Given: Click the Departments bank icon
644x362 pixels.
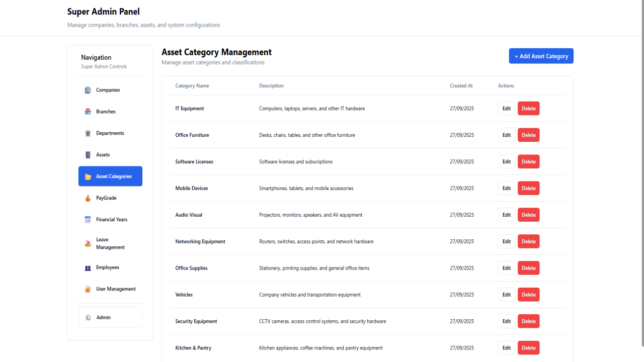Looking at the screenshot, I should pyautogui.click(x=88, y=133).
